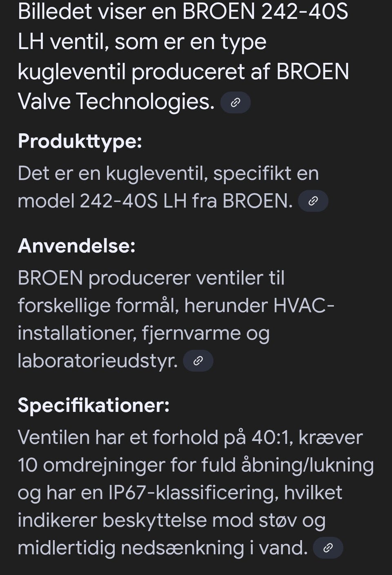Open the source link after "Valve Technologies."
This screenshot has height=575, width=392.
coord(235,103)
